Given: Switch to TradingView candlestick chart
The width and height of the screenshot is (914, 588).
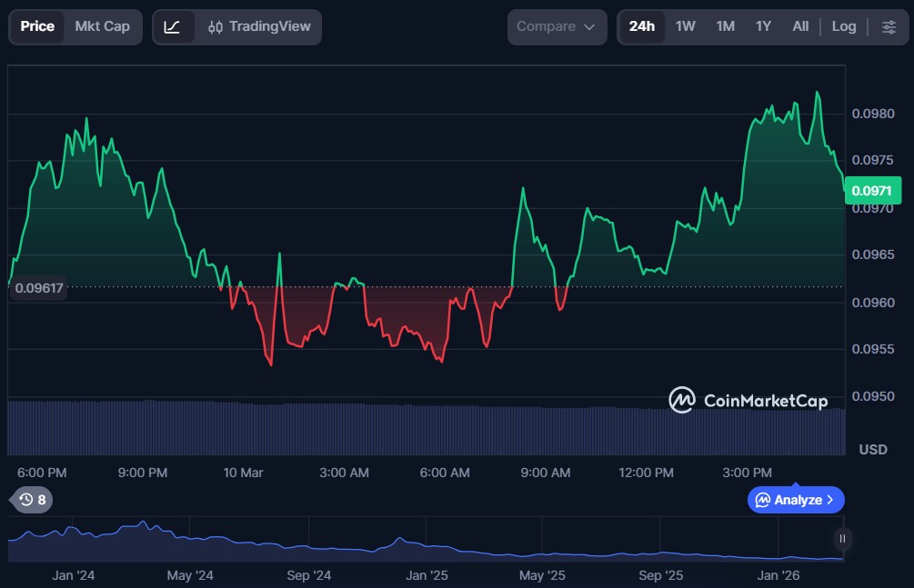Looking at the screenshot, I should tap(259, 27).
